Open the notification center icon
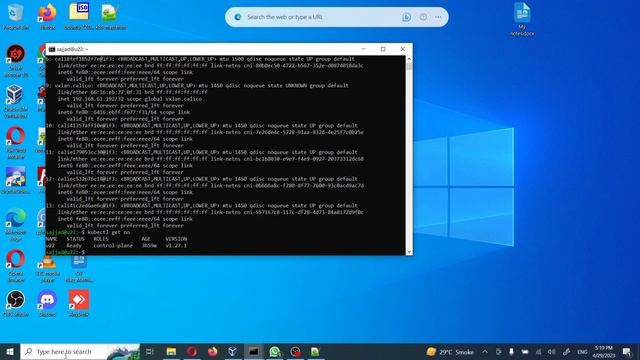 627,352
